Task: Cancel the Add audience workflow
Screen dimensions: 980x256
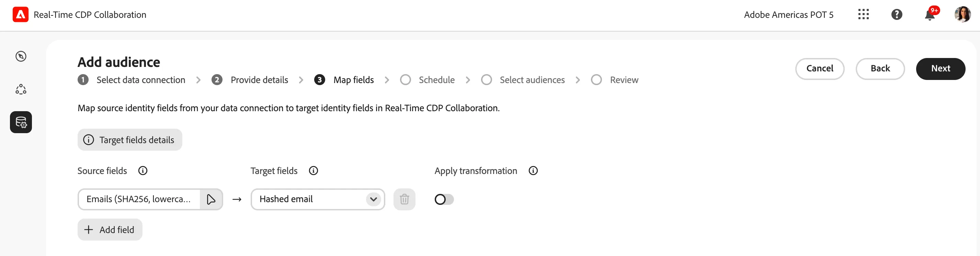Action: (820, 69)
